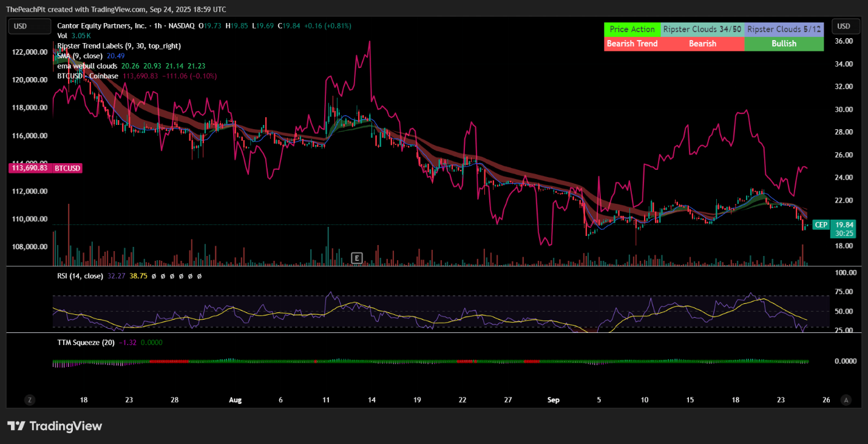
Task: Click the USD currency label top-right
Action: (x=846, y=26)
